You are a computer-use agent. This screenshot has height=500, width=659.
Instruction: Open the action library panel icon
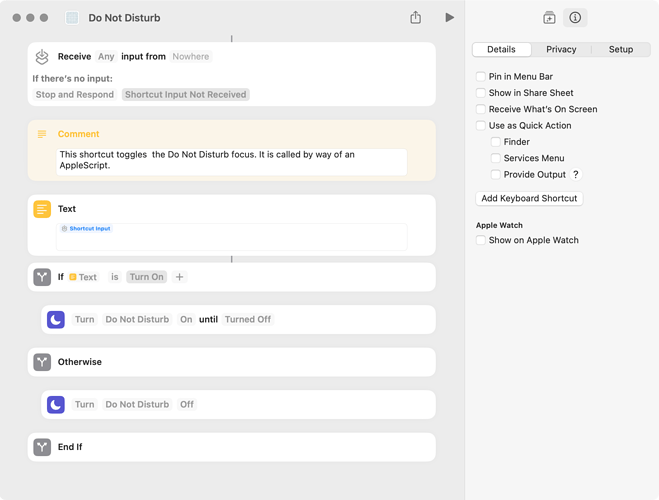(x=549, y=18)
